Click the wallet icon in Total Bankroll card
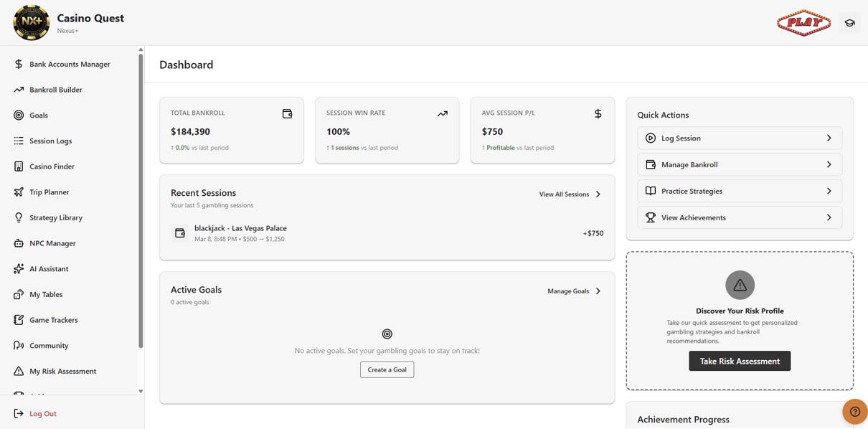The width and height of the screenshot is (868, 429). 287,113
